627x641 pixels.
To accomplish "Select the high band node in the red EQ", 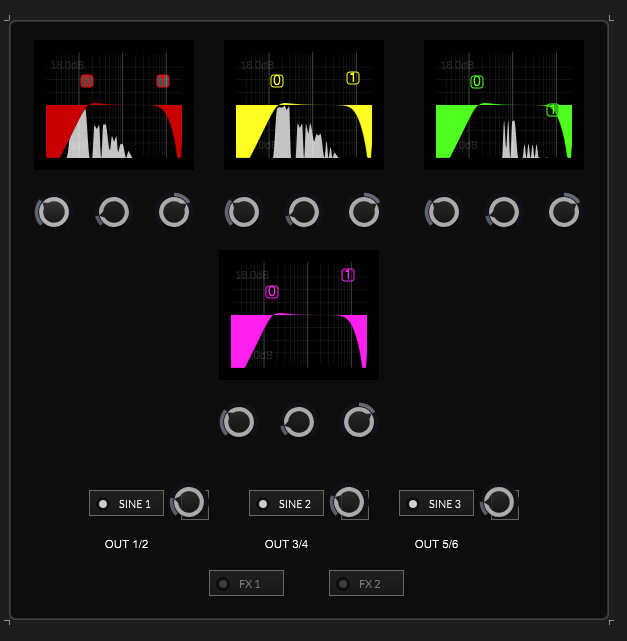I will point(163,81).
